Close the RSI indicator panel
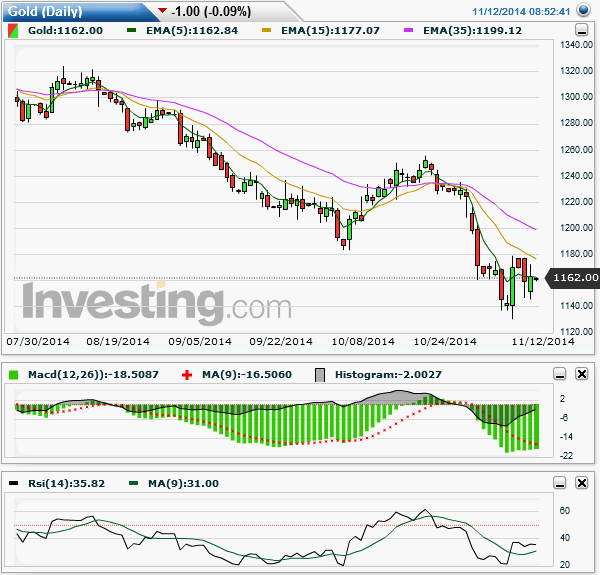The height and width of the screenshot is (575, 600). [x=582, y=483]
